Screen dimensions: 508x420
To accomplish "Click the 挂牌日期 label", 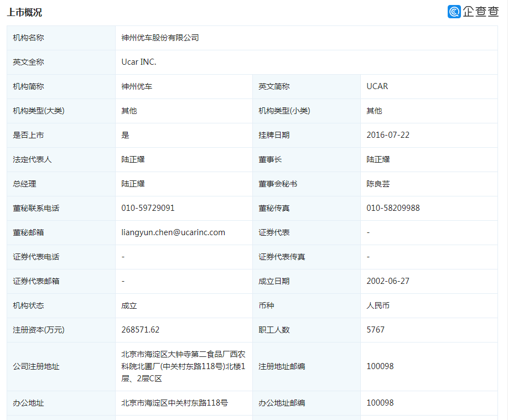I will click(274, 135).
